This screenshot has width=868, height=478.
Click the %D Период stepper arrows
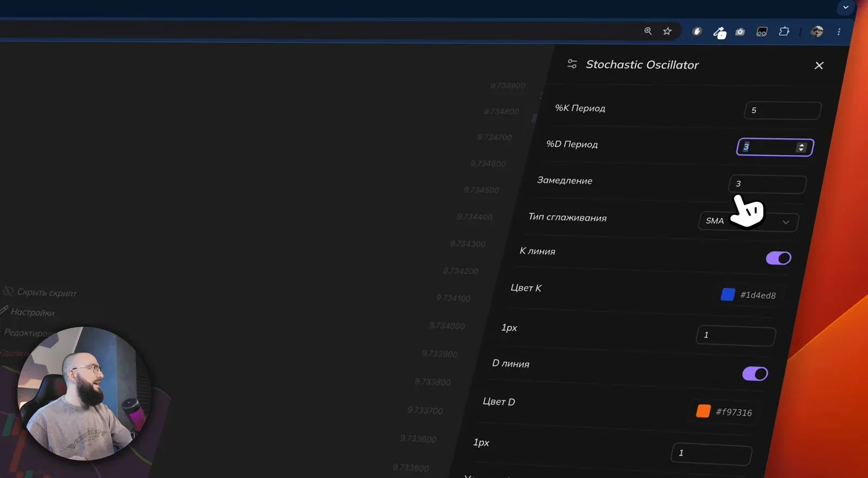click(801, 147)
